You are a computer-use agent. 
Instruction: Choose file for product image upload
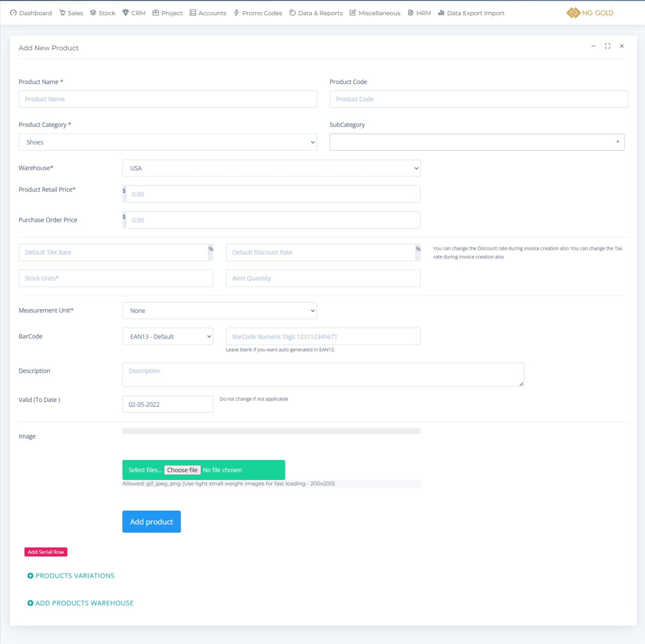[x=183, y=470]
